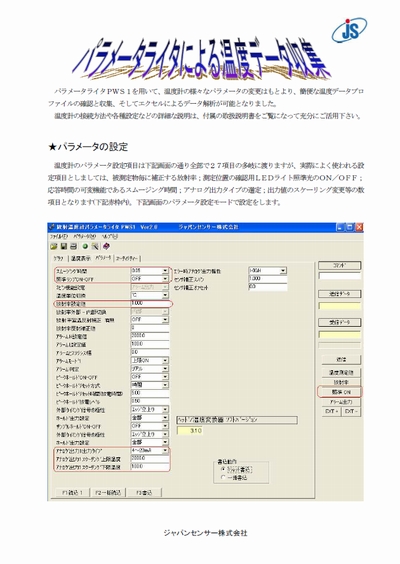Click the スケーリング上限温度 input field
The image size is (400, 564).
point(150,459)
